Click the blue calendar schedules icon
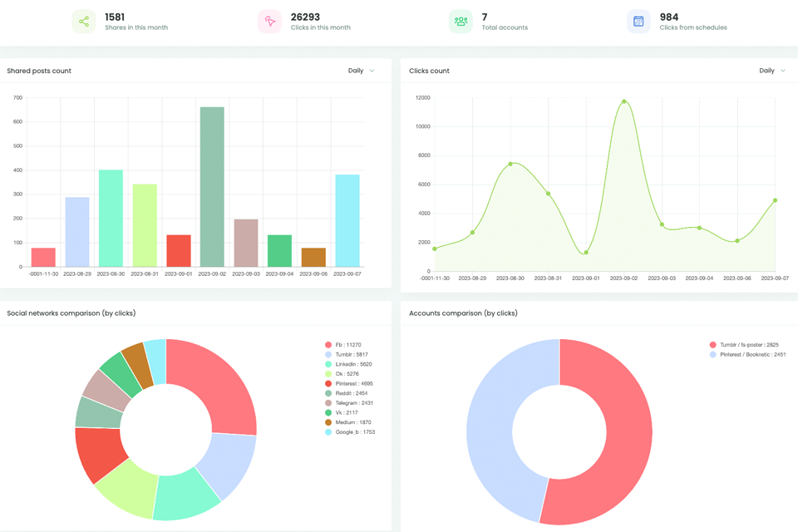 coord(638,22)
